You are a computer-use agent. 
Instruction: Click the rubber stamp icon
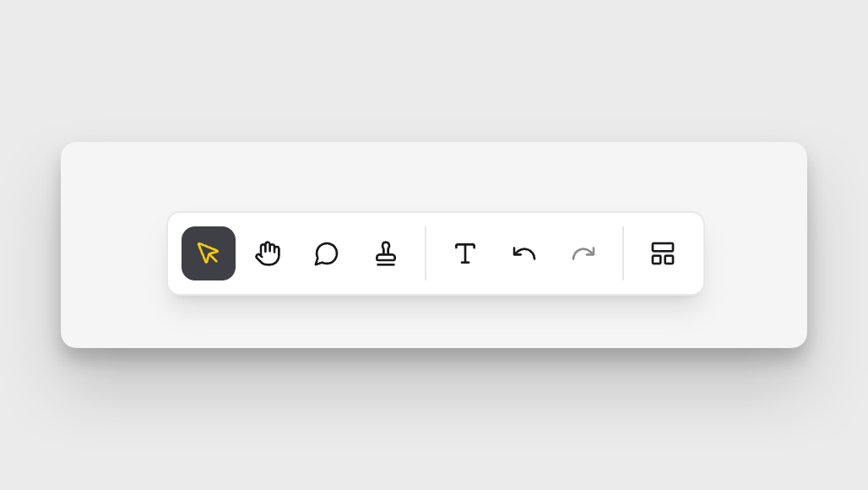386,253
